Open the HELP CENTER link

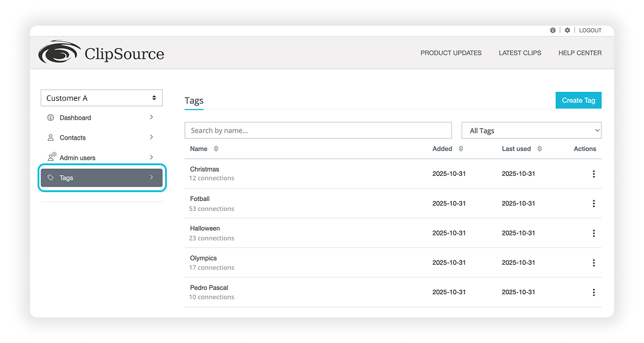580,53
